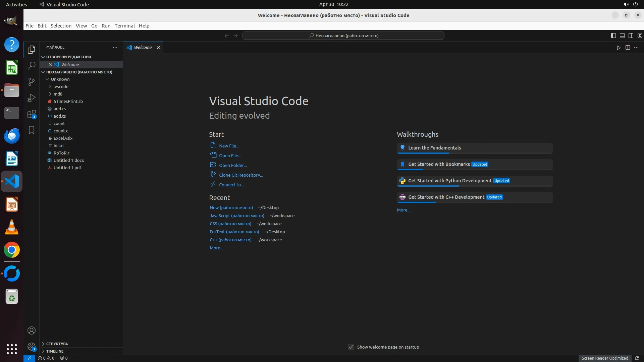Toggle the bottom panel visibility
644x362 pixels.
[622, 36]
